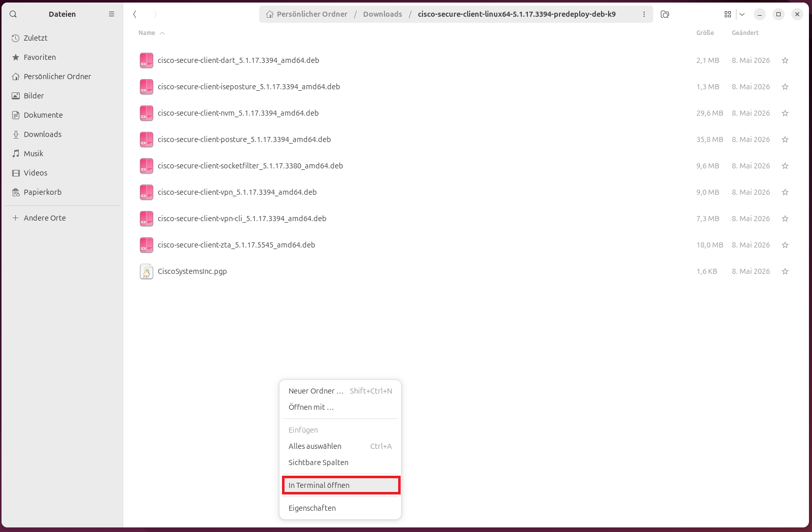Open Bilder folder in sidebar
812x532 pixels.
click(x=63, y=96)
